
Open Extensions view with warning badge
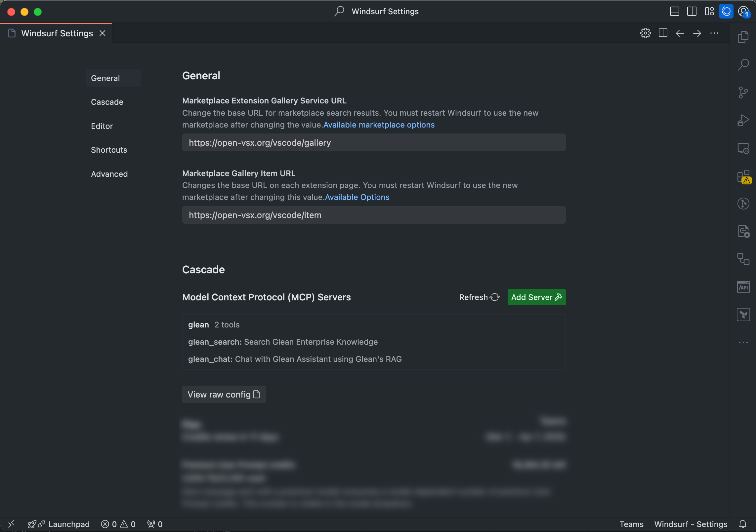(743, 176)
